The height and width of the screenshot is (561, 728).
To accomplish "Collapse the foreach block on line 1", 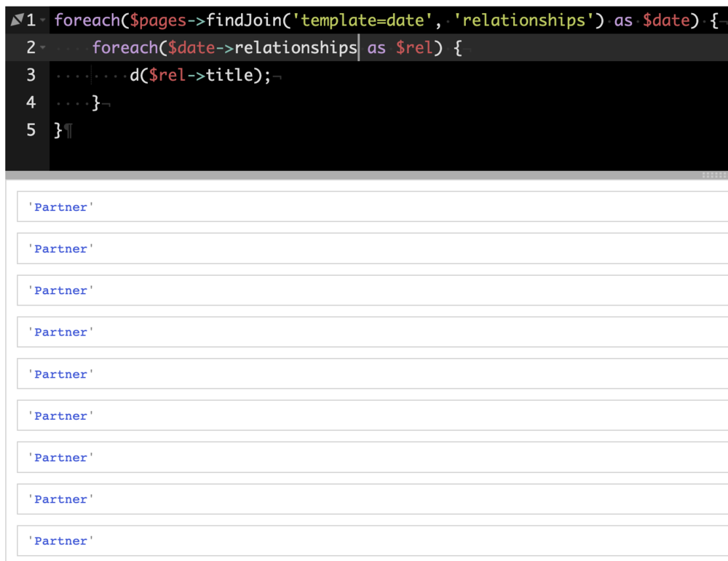I will (47, 20).
